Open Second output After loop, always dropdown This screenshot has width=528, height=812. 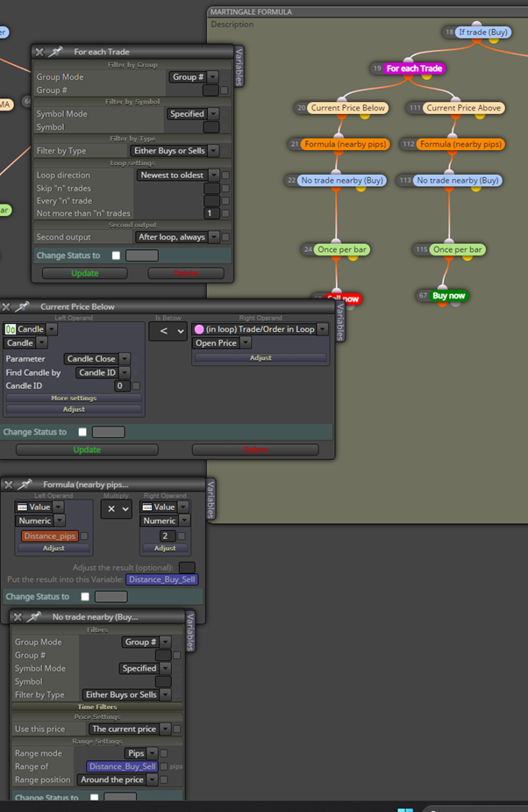click(177, 237)
